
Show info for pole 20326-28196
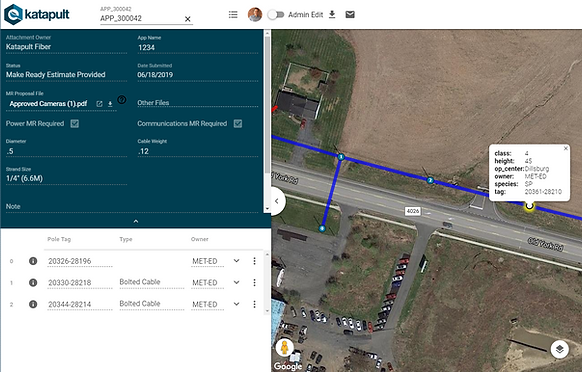click(x=33, y=261)
